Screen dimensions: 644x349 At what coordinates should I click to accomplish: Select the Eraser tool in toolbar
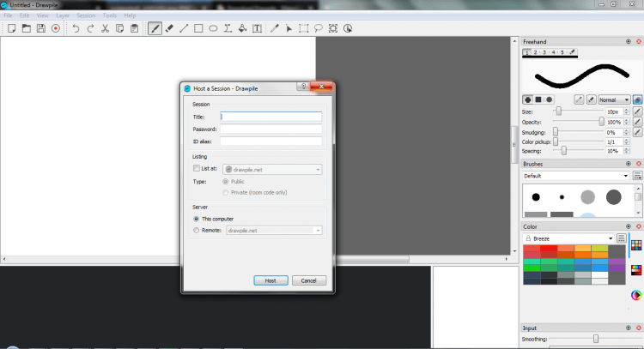point(169,28)
